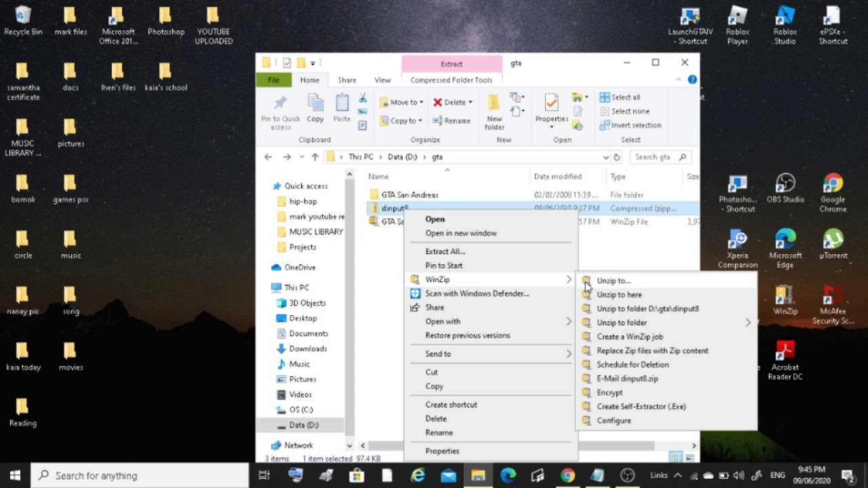The height and width of the screenshot is (488, 868).
Task: Open address bar history dropdown
Action: pyautogui.click(x=606, y=157)
